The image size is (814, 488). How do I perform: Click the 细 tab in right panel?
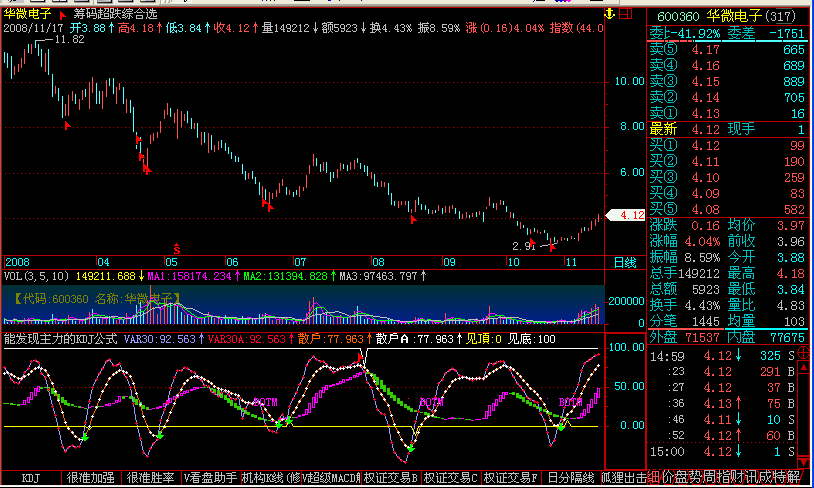[x=654, y=477]
